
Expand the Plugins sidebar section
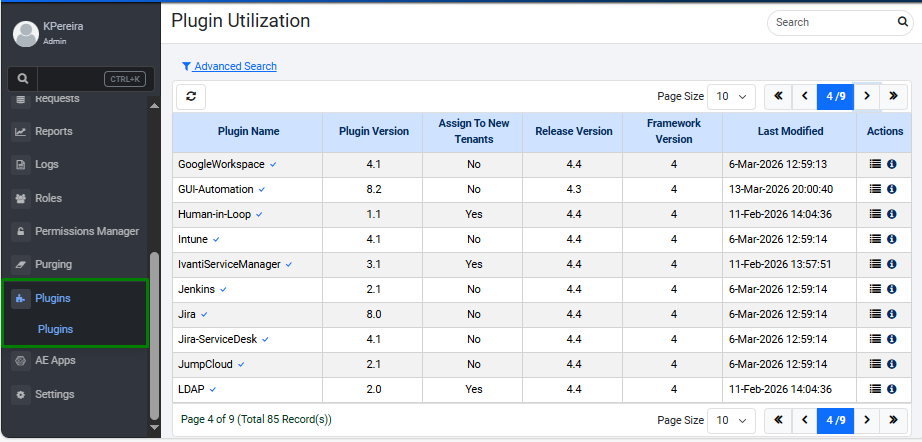coord(52,299)
